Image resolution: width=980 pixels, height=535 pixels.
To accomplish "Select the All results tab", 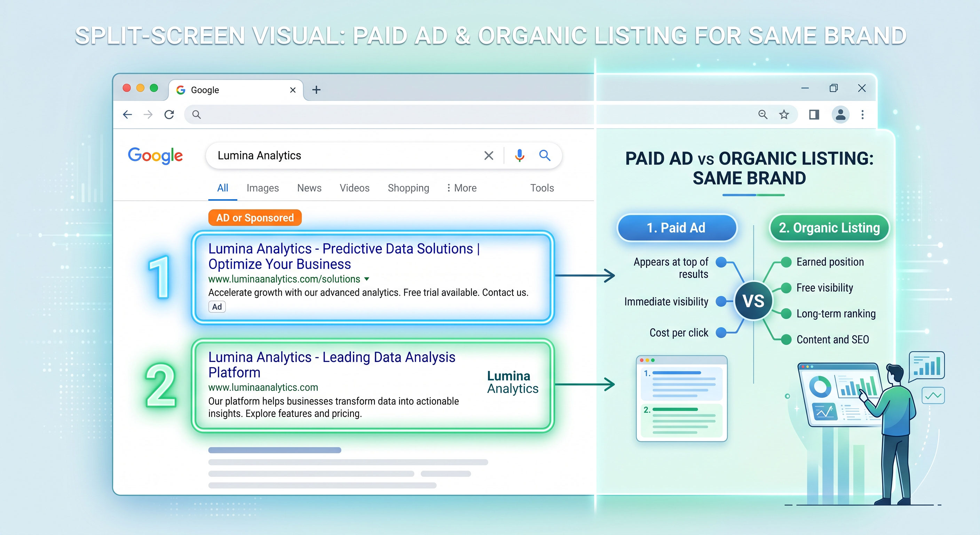I will pyautogui.click(x=223, y=188).
